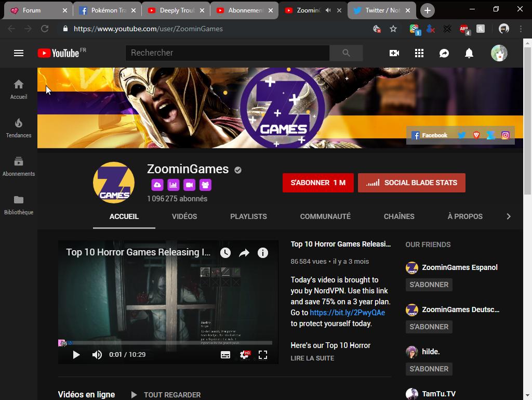The image size is (532, 400).
Task: Subscribe to hilde. channel
Action: point(429,369)
